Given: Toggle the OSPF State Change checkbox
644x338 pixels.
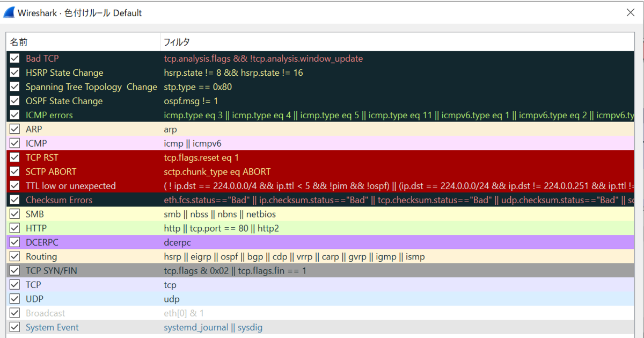Looking at the screenshot, I should pos(14,101).
